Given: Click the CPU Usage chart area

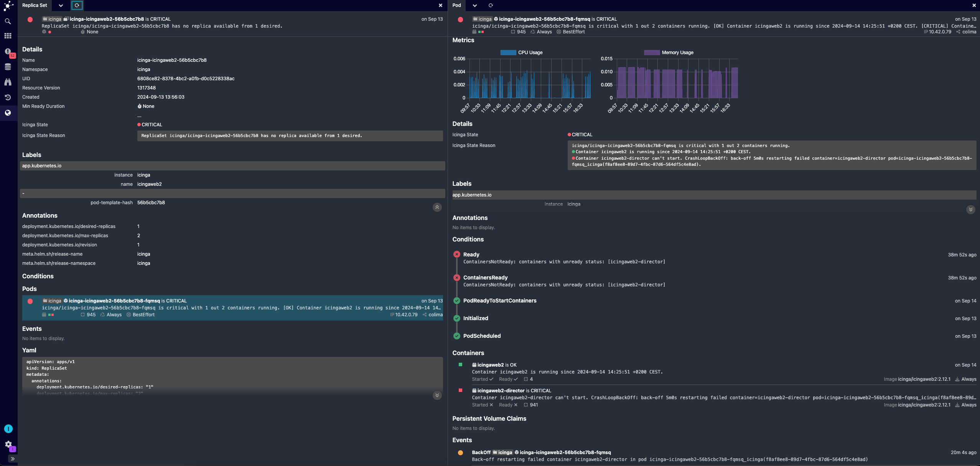Looking at the screenshot, I should pos(530,78).
